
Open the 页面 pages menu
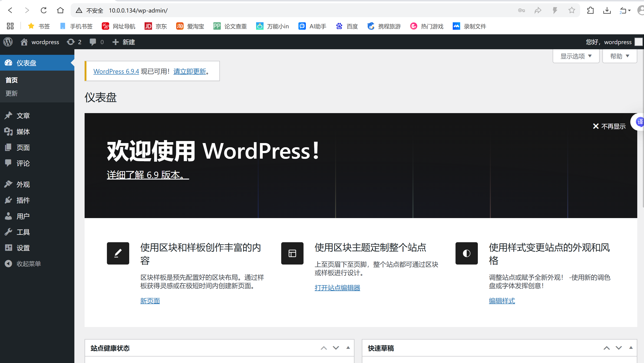coord(37,147)
